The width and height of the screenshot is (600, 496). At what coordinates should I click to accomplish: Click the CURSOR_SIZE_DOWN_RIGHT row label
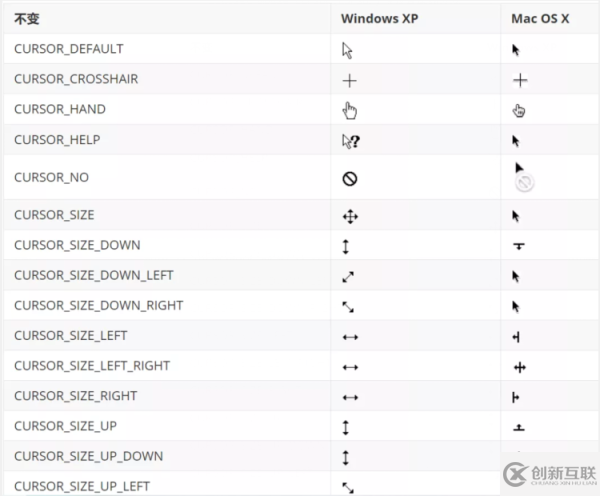[x=99, y=305]
